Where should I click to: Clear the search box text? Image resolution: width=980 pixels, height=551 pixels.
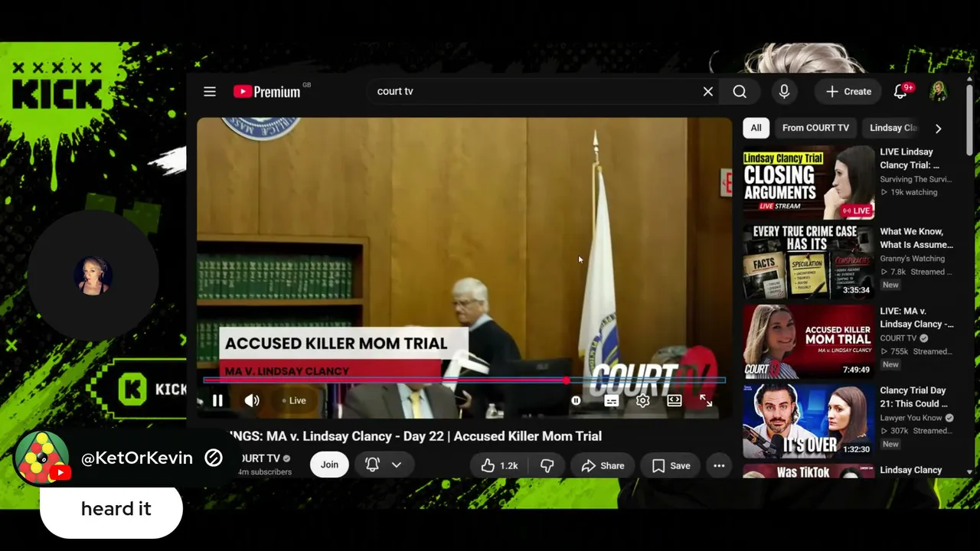(708, 92)
